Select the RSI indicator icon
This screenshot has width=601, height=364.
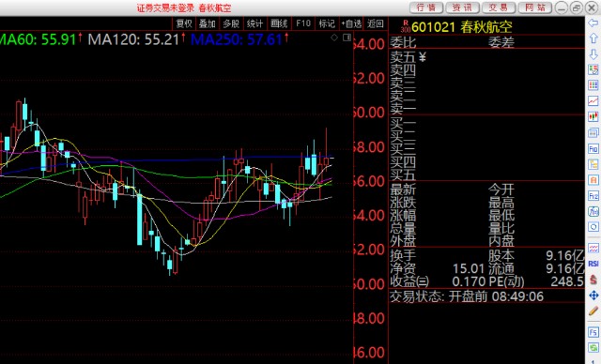coord(593,264)
